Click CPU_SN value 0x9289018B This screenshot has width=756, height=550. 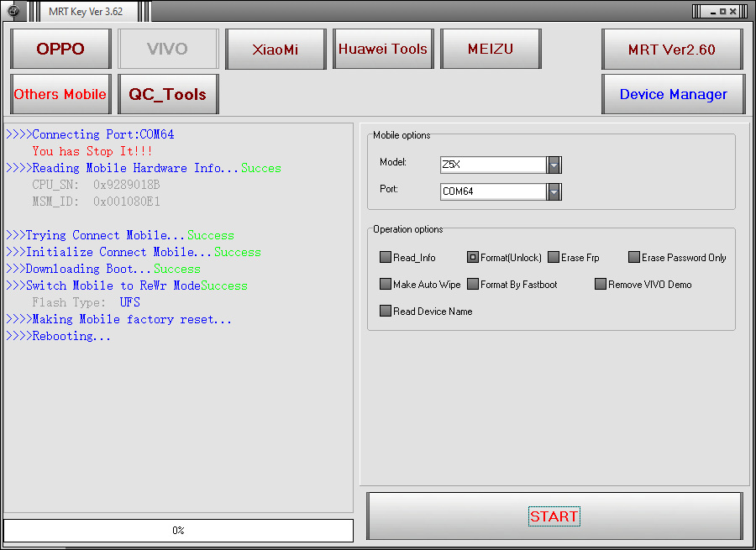tap(127, 185)
